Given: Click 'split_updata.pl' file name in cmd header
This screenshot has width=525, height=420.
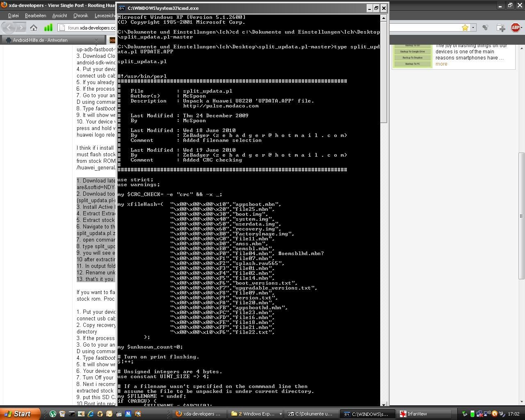Looking at the screenshot, I should click(208, 91).
